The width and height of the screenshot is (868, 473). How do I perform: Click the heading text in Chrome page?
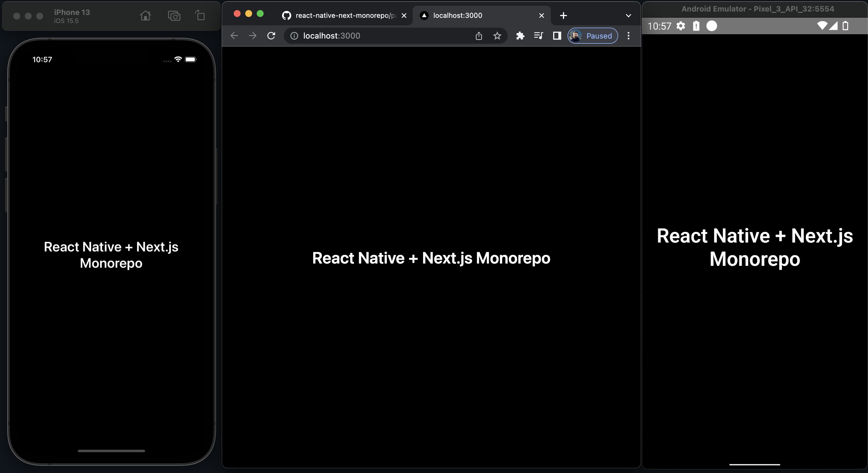[431, 258]
